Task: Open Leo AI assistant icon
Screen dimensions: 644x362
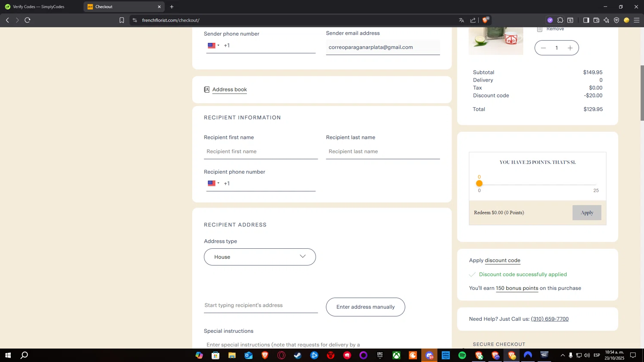Action: tap(606, 20)
